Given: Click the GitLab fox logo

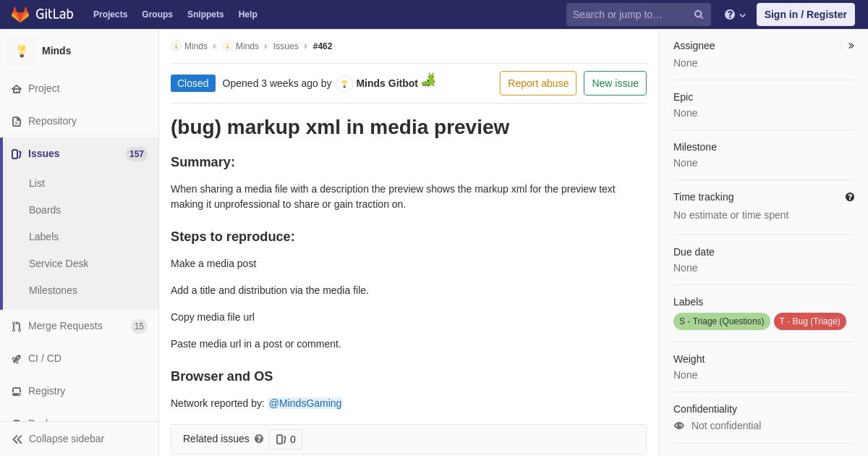Looking at the screenshot, I should [x=20, y=14].
